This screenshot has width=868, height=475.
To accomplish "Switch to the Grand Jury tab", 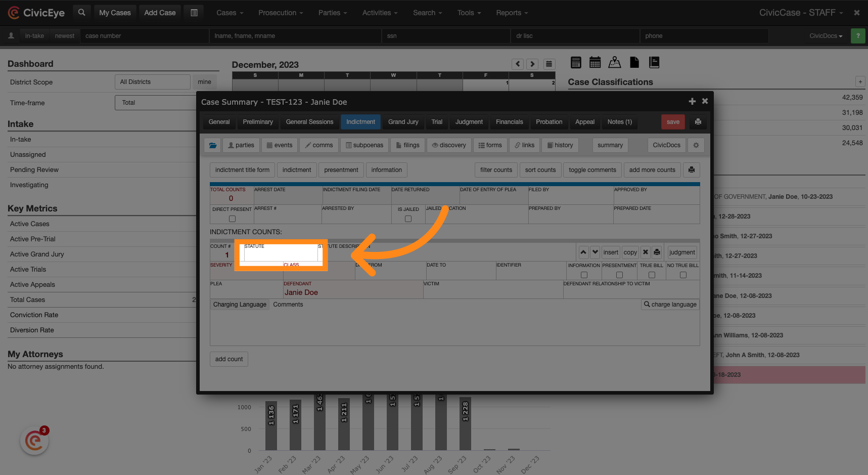I will pyautogui.click(x=403, y=122).
